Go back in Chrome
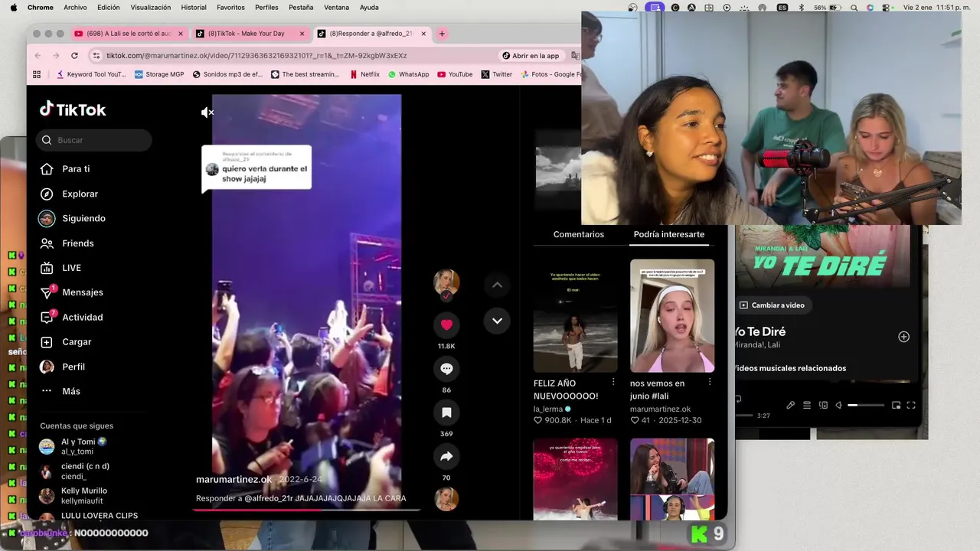980x551 pixels. [x=38, y=56]
